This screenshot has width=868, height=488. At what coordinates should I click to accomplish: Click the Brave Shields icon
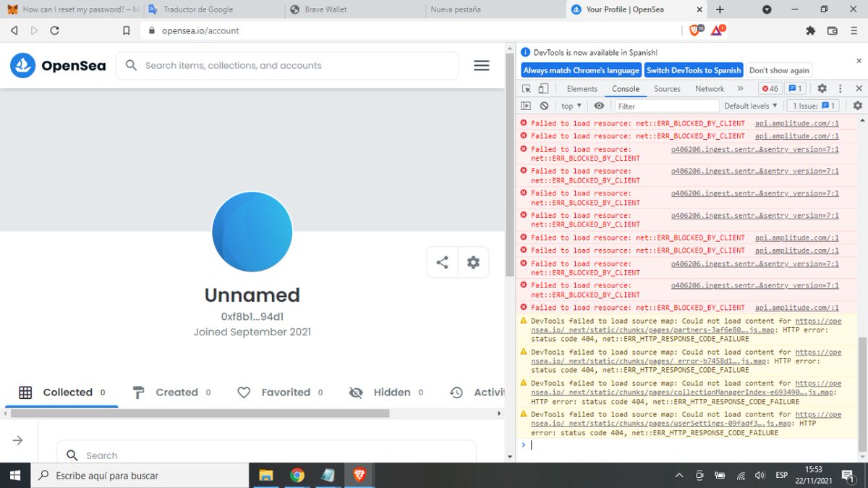pos(695,30)
